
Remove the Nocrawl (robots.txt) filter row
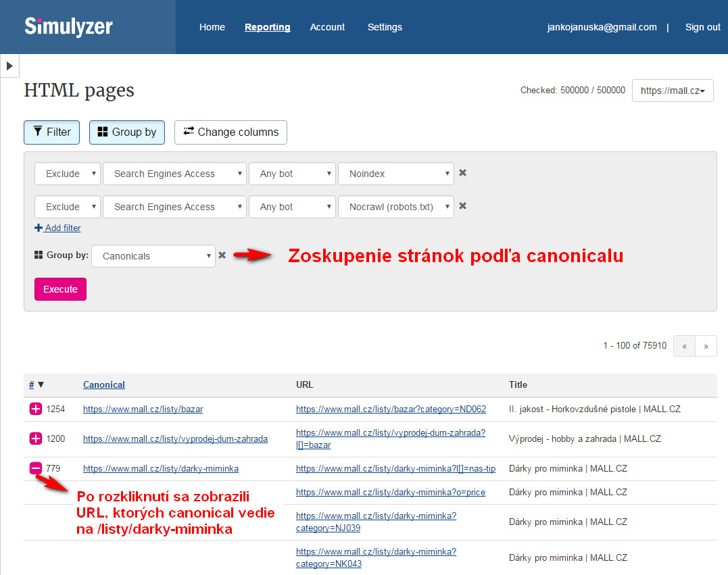[x=462, y=205]
